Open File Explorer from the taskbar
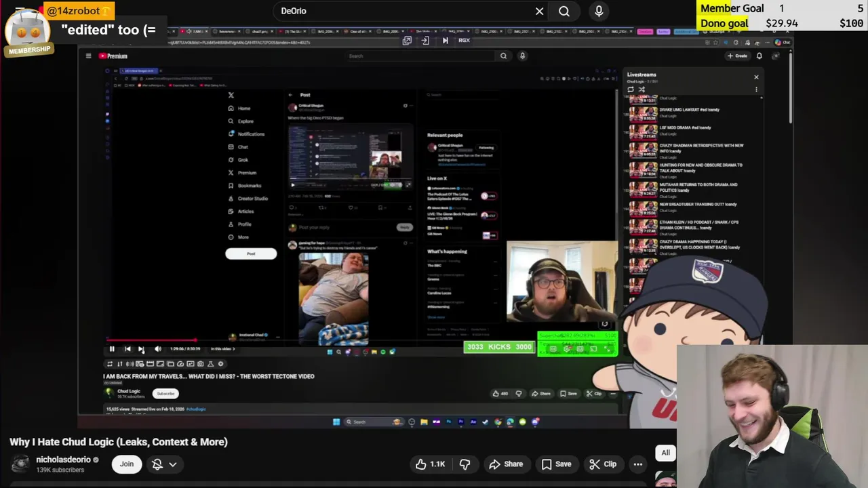The height and width of the screenshot is (488, 868). pos(424,422)
